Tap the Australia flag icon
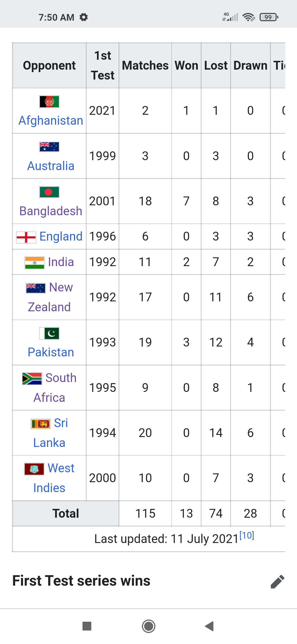This screenshot has width=297, height=644. tap(49, 147)
